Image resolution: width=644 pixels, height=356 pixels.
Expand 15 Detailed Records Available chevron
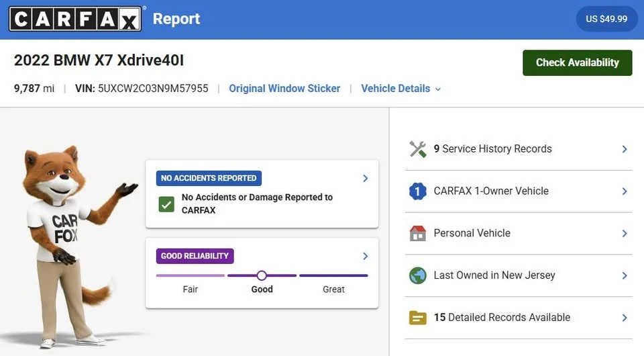(x=625, y=318)
